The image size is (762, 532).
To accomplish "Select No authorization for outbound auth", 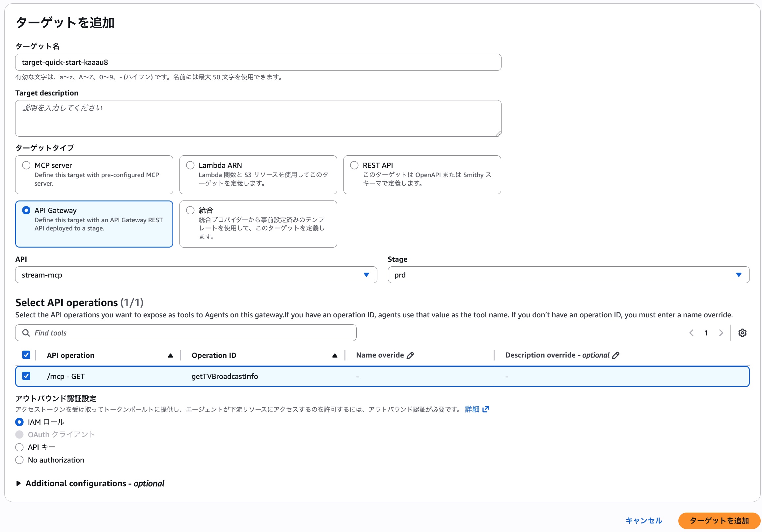I will pos(19,460).
